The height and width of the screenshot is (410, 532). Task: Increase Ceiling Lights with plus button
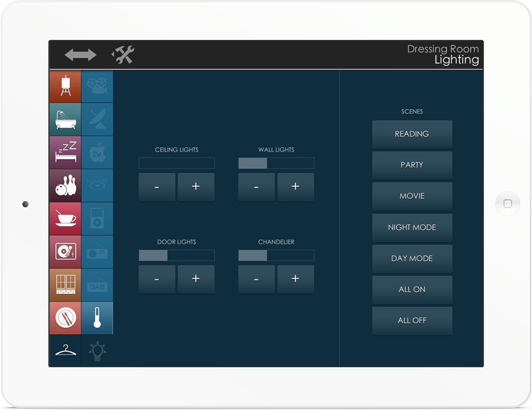point(196,187)
